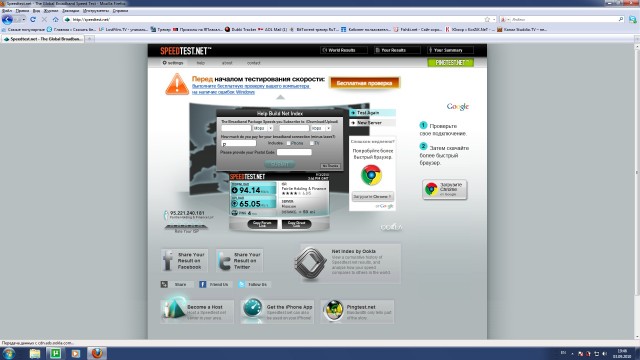Select the Speedtest.net browser tab
640x360 pixels.
coord(43,39)
